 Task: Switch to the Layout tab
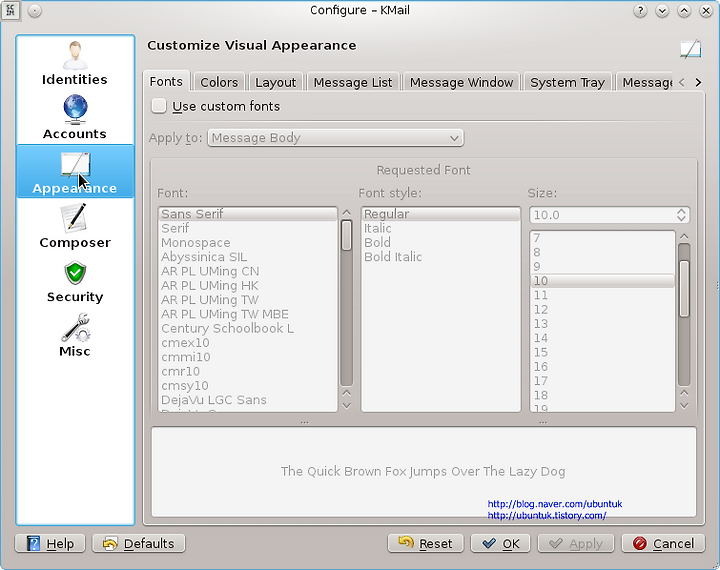pos(276,82)
